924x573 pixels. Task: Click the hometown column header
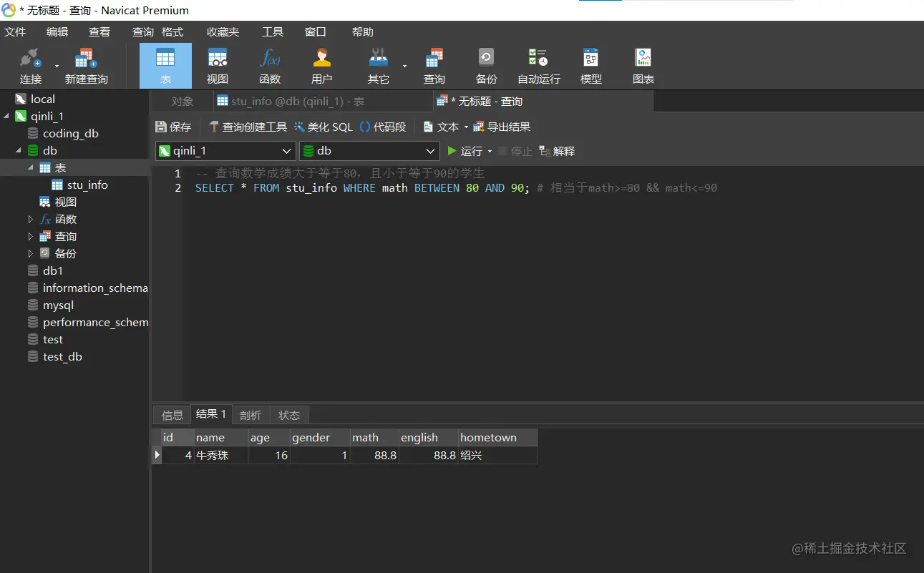click(497, 437)
